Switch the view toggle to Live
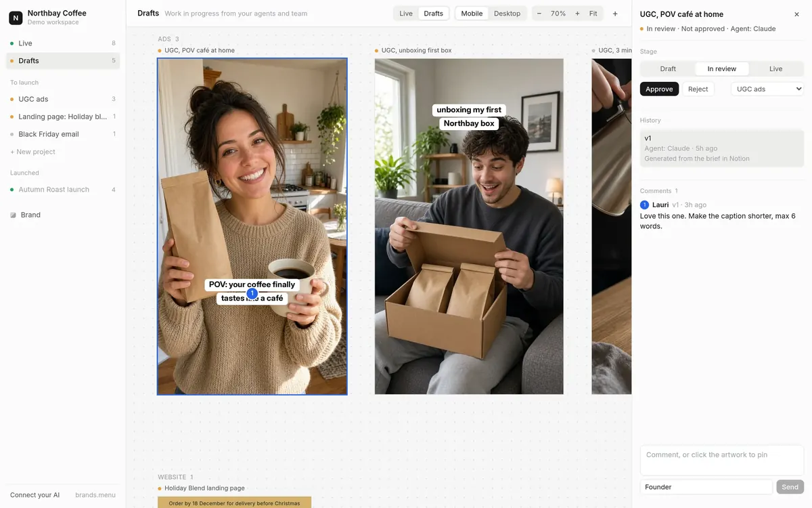 (406, 14)
